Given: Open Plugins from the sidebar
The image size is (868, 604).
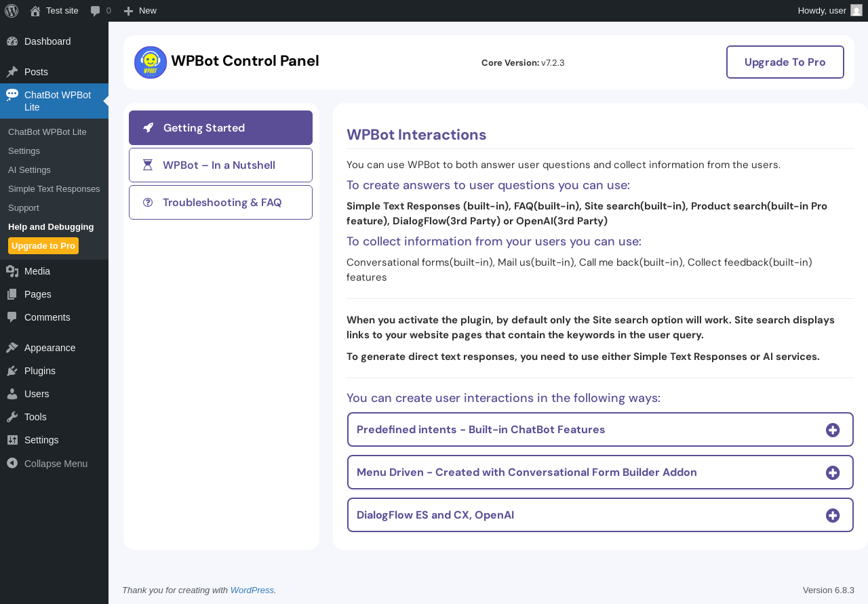Looking at the screenshot, I should 40,371.
